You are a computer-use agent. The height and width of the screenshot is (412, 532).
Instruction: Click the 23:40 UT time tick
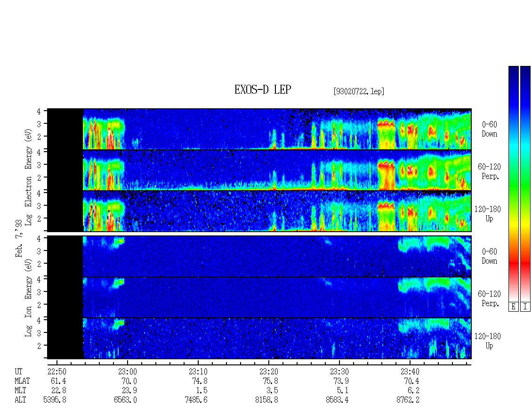[410, 372]
